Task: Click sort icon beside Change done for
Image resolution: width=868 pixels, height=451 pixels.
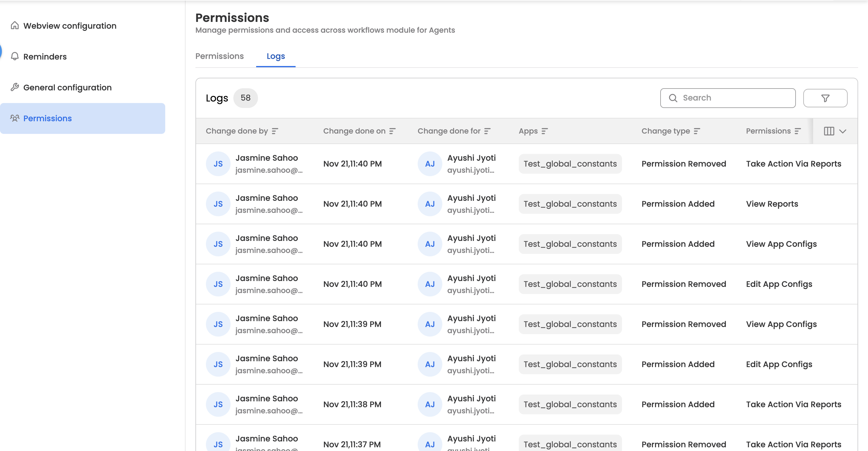Action: click(487, 131)
